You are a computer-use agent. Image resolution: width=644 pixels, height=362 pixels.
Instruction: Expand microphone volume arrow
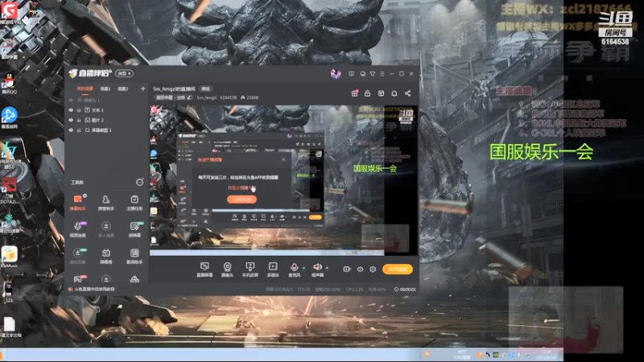tap(304, 268)
